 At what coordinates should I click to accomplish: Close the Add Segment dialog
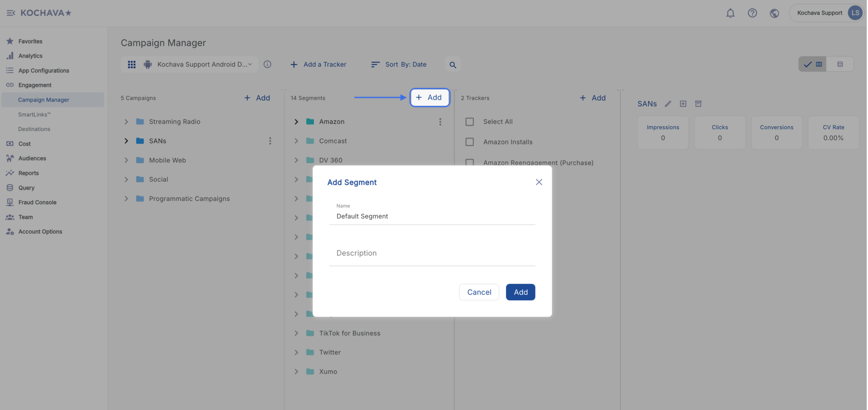pos(539,182)
